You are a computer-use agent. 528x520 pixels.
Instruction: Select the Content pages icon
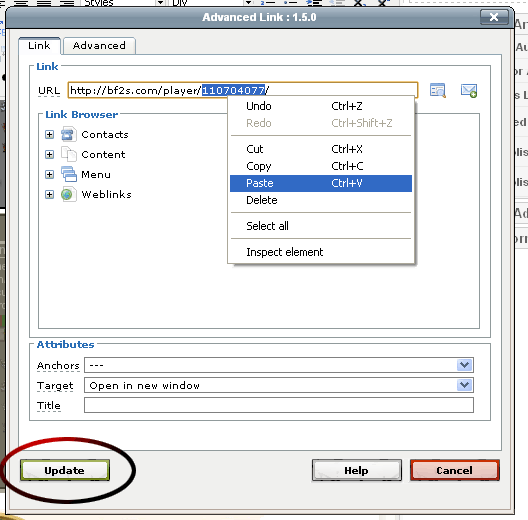69,154
